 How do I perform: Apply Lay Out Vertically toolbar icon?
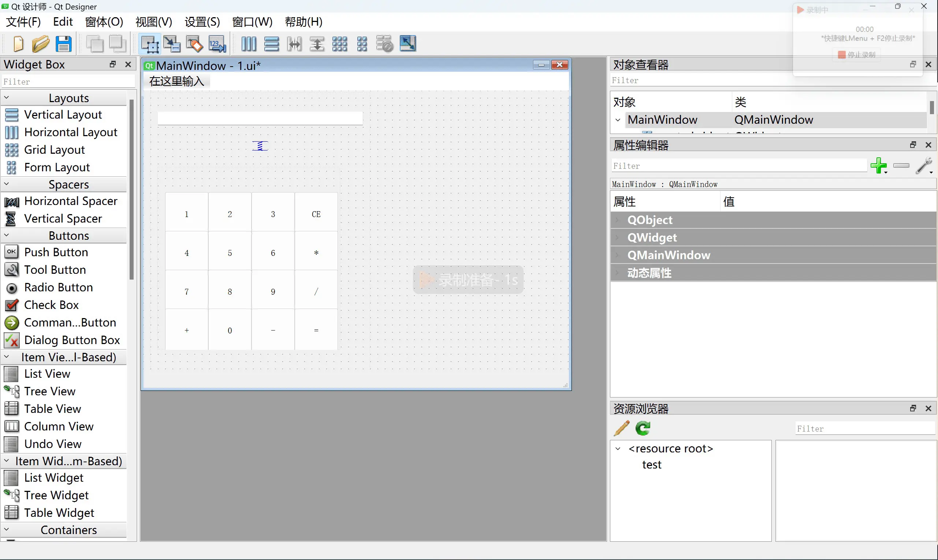pos(271,44)
